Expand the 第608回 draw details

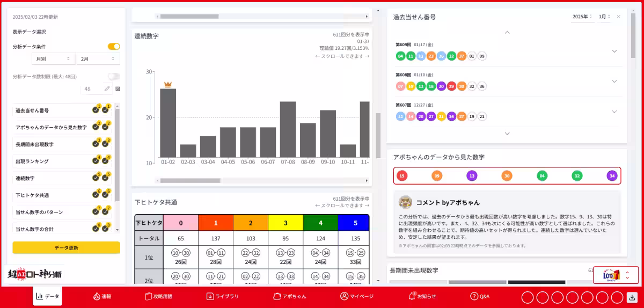(x=614, y=81)
